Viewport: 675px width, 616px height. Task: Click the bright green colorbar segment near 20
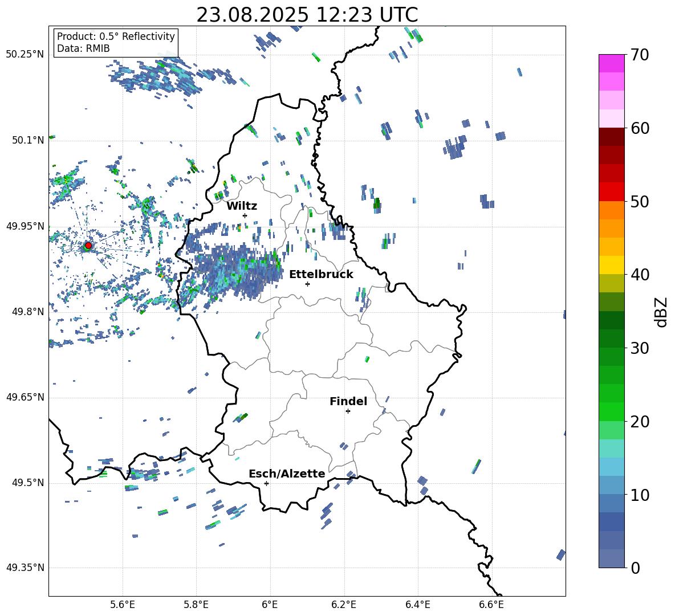612,411
